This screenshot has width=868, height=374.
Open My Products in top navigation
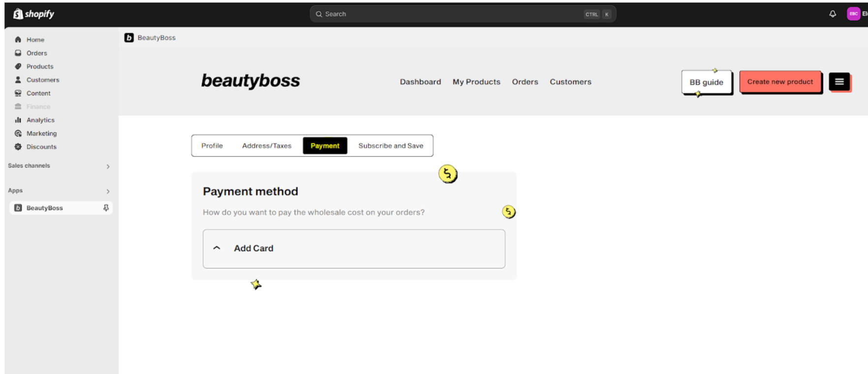pyautogui.click(x=476, y=82)
